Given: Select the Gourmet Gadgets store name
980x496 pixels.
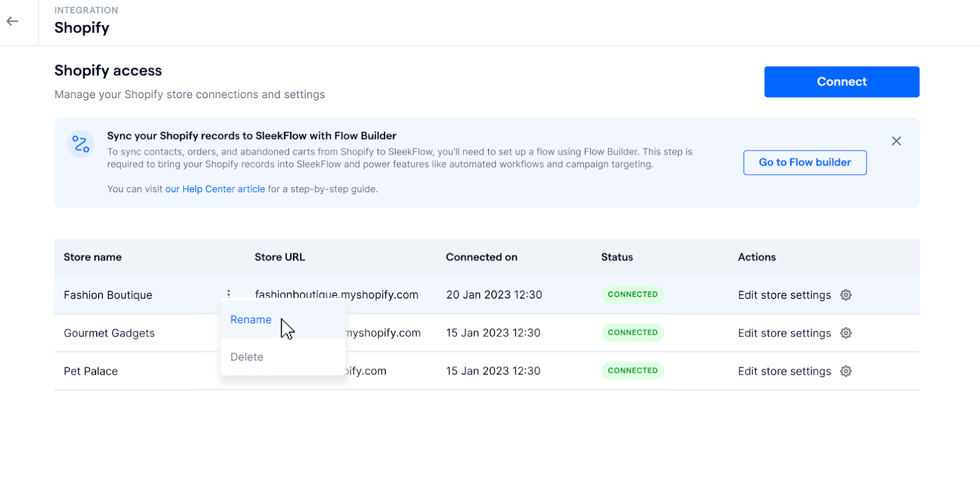Looking at the screenshot, I should tap(109, 333).
